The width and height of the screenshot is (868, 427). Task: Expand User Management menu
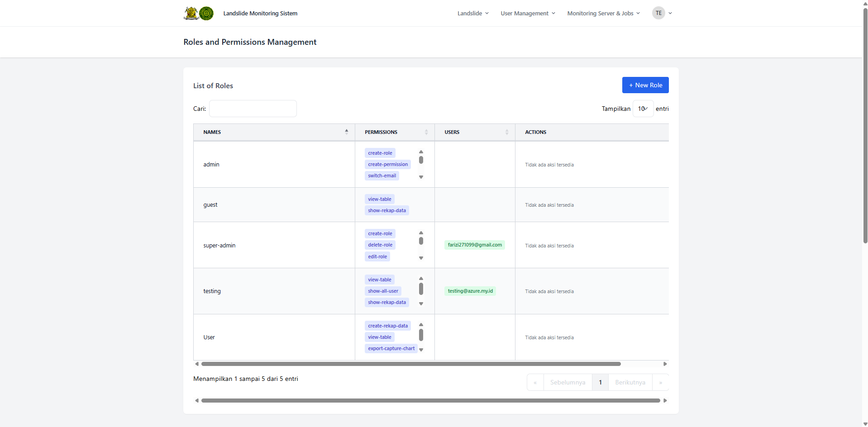(528, 14)
